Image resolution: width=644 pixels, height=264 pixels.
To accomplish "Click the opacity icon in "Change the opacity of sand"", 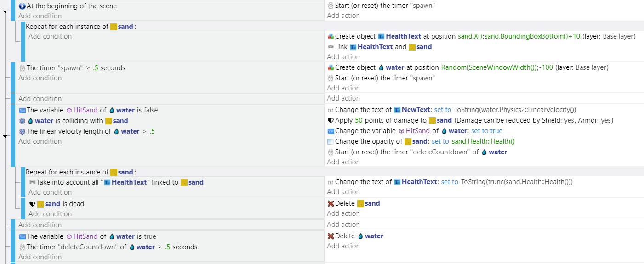I will coord(331,141).
